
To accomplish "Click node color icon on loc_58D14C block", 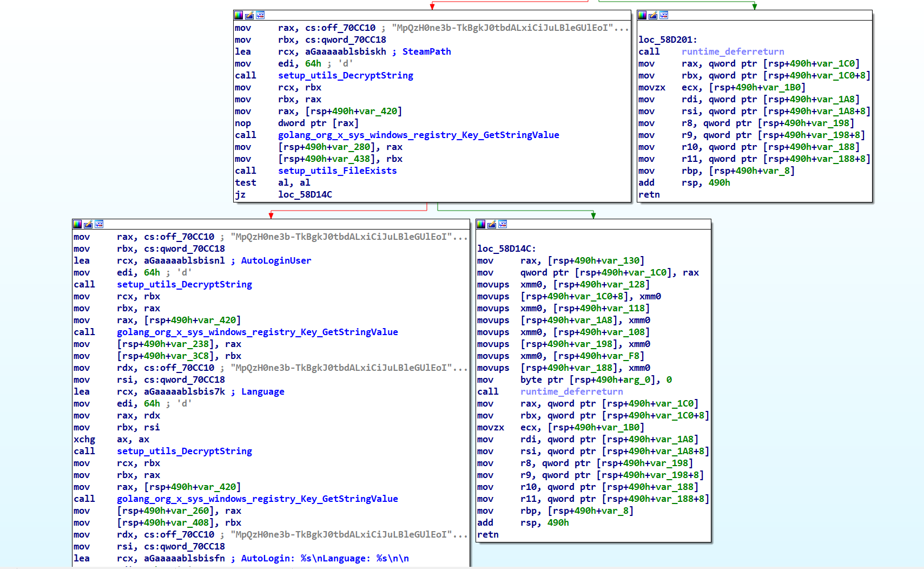I will (481, 224).
